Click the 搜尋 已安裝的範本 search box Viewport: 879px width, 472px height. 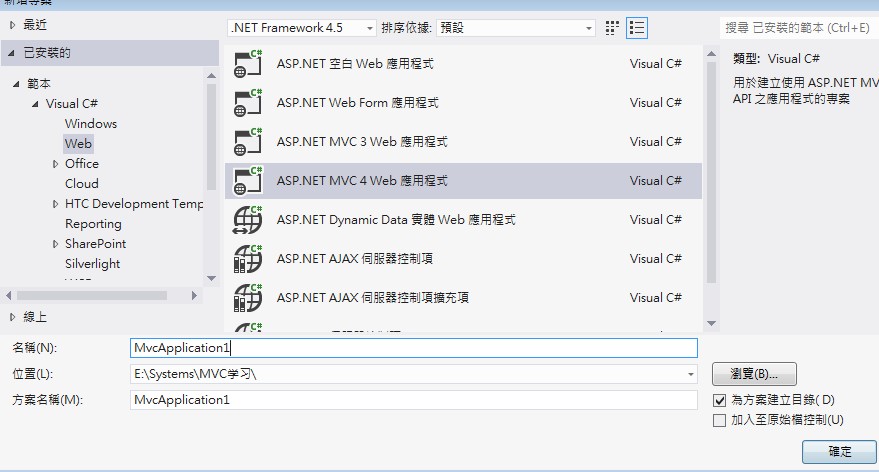(x=799, y=28)
